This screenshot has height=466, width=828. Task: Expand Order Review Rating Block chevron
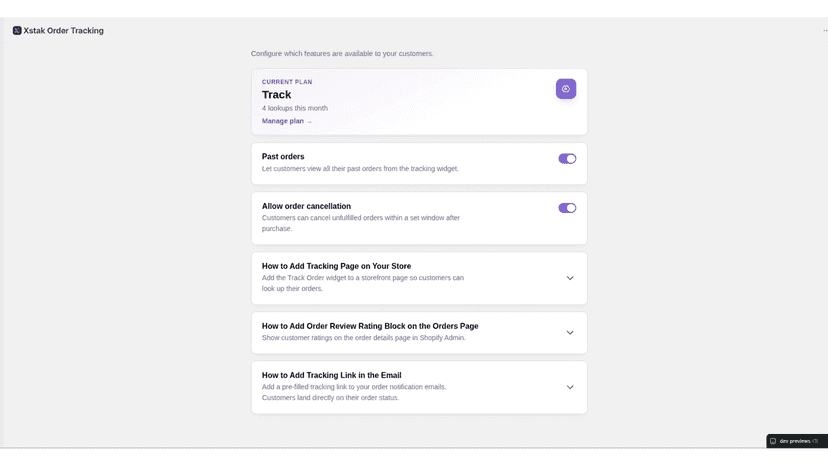pos(570,333)
